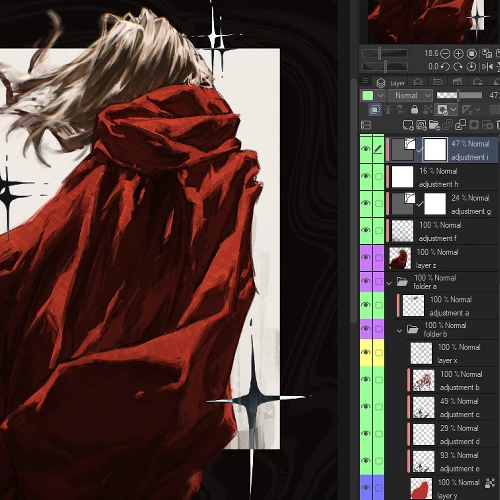
Task: Select layer z in the list
Action: pyautogui.click(x=442, y=258)
